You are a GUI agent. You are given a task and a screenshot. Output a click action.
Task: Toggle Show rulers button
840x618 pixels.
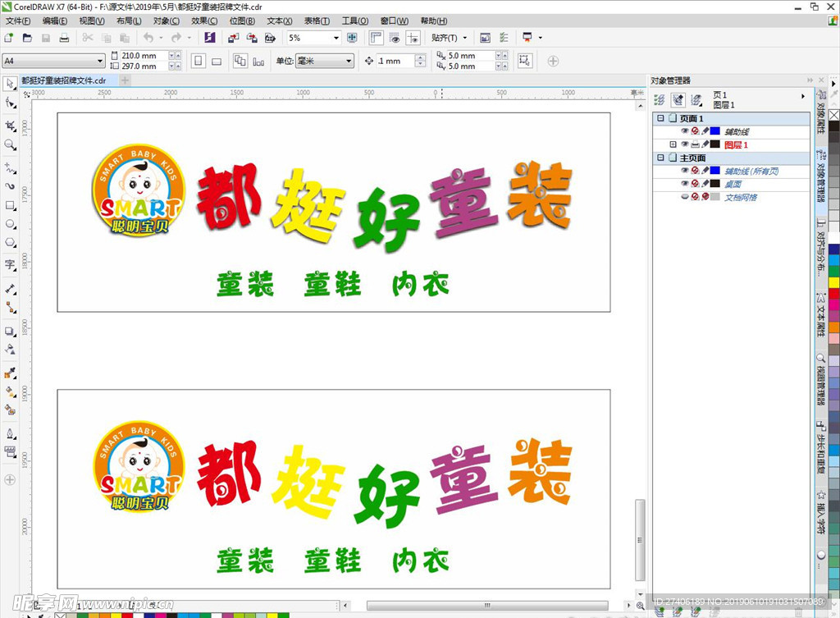376,38
